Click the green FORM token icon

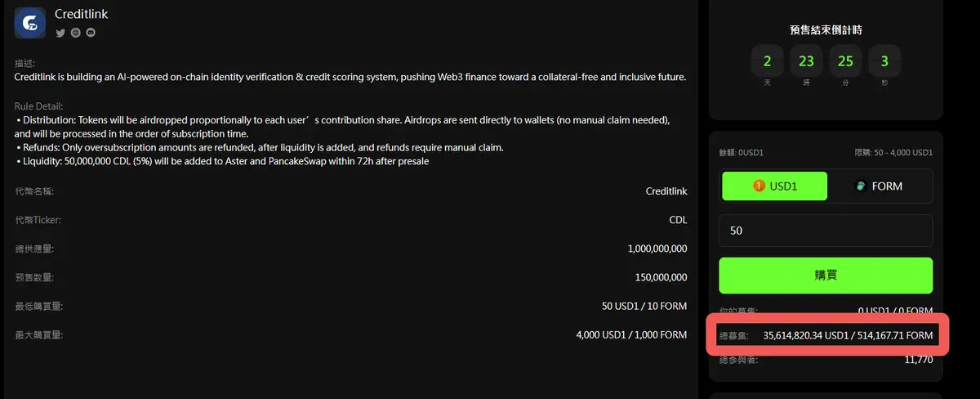coord(860,186)
